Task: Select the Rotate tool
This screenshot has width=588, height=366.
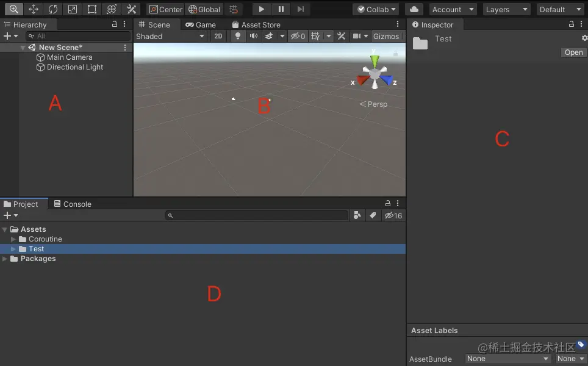Action: 53,9
